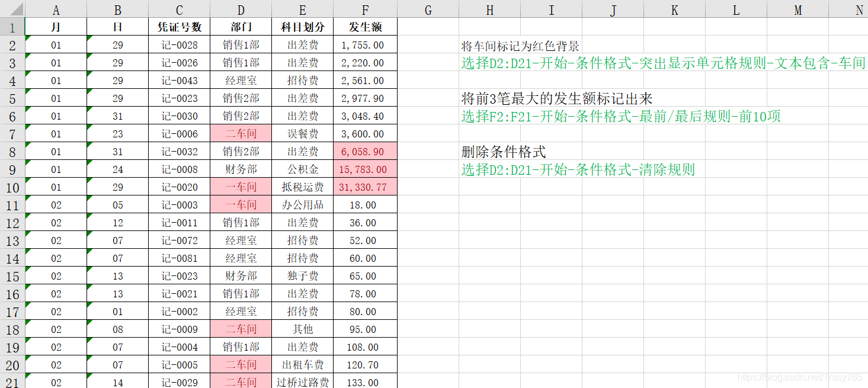868x388 pixels.
Task: Click the 部门 header cell
Action: tap(241, 27)
